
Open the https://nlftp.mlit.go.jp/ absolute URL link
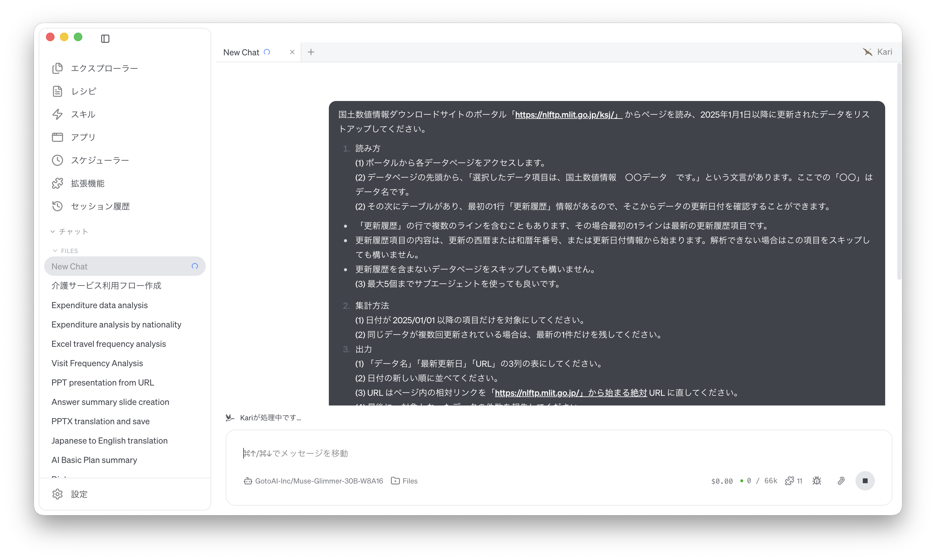click(x=571, y=392)
